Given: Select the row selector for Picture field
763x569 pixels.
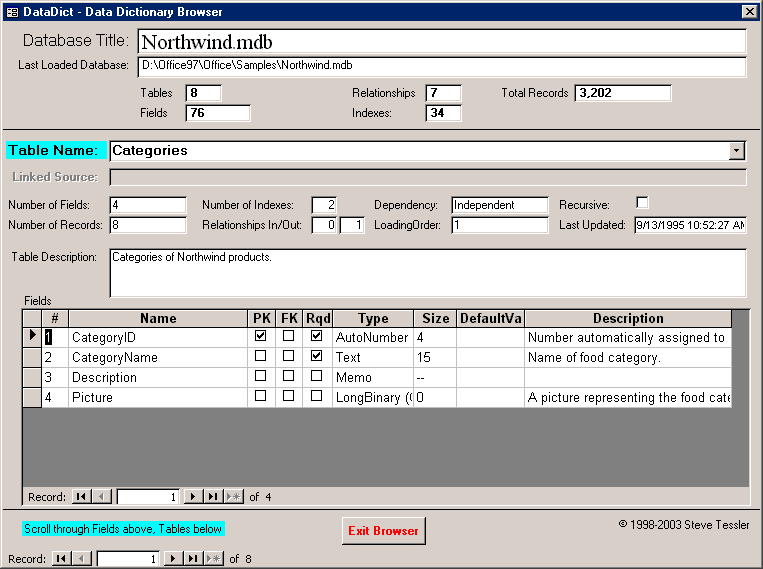Looking at the screenshot, I should pos(32,397).
